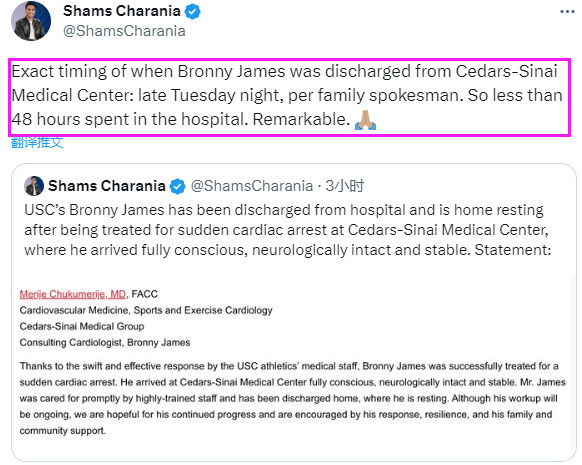Open the Merije Chukumerije, MD underlined name
The height and width of the screenshot is (465, 582).
pyautogui.click(x=73, y=294)
